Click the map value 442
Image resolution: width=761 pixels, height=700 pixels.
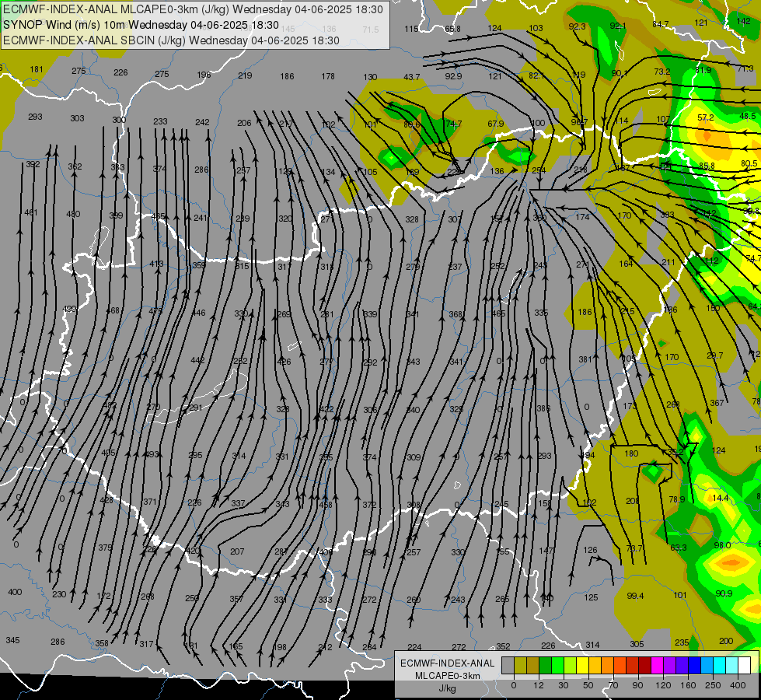pos(197,360)
